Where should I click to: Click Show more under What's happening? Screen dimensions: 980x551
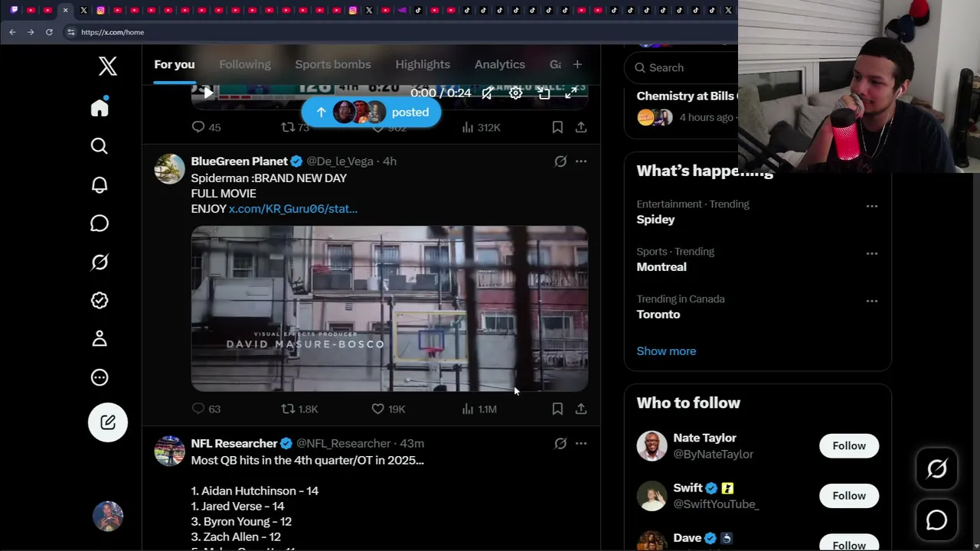click(666, 351)
